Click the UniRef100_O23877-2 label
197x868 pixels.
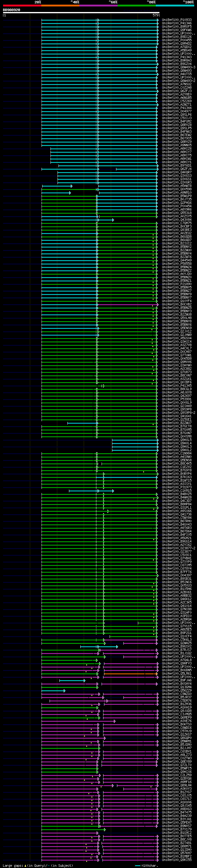click(x=179, y=548)
